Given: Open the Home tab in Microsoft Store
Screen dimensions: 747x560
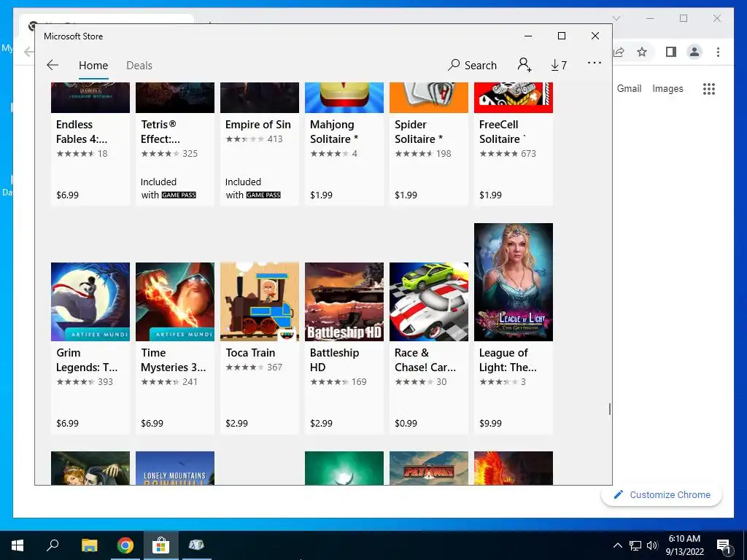Looking at the screenshot, I should coord(93,65).
